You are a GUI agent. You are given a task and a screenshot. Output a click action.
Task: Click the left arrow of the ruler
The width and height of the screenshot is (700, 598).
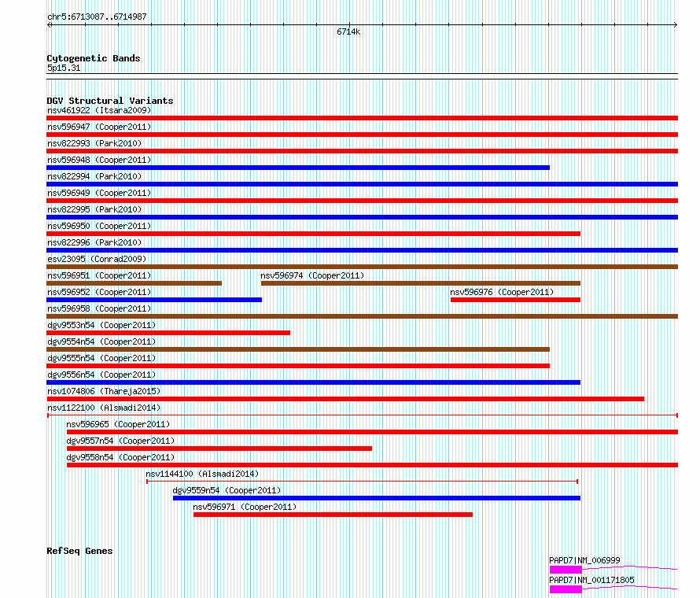[49, 25]
